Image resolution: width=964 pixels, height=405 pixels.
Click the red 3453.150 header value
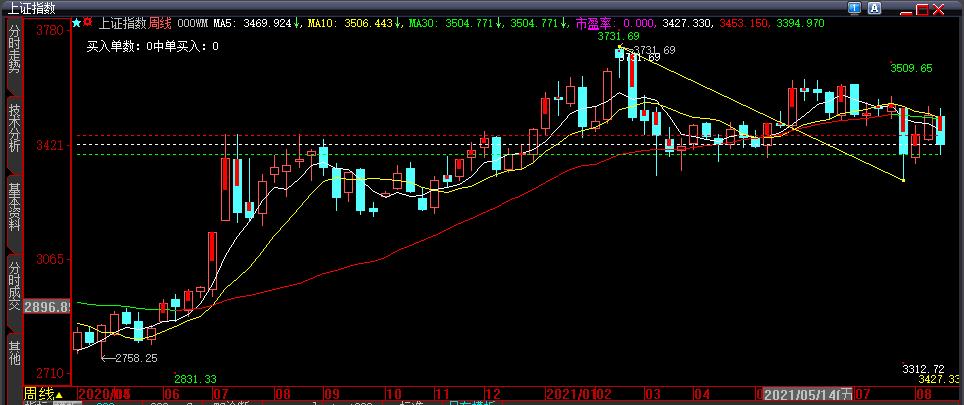point(745,23)
